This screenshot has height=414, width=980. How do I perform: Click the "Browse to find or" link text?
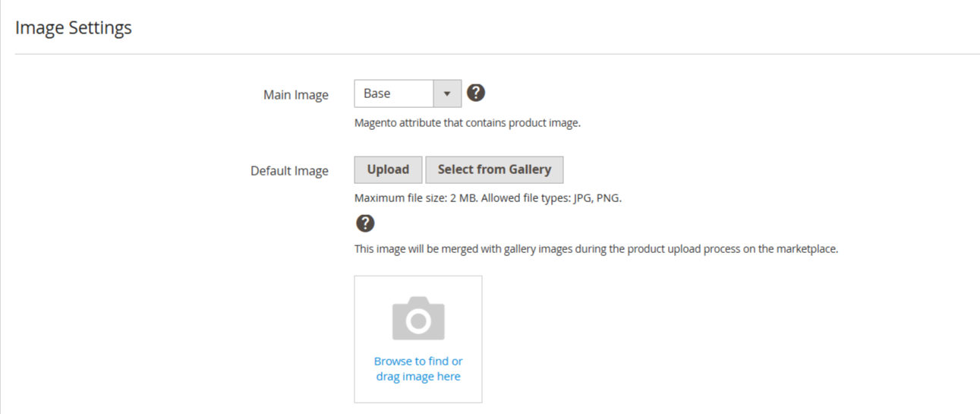pyautogui.click(x=418, y=362)
